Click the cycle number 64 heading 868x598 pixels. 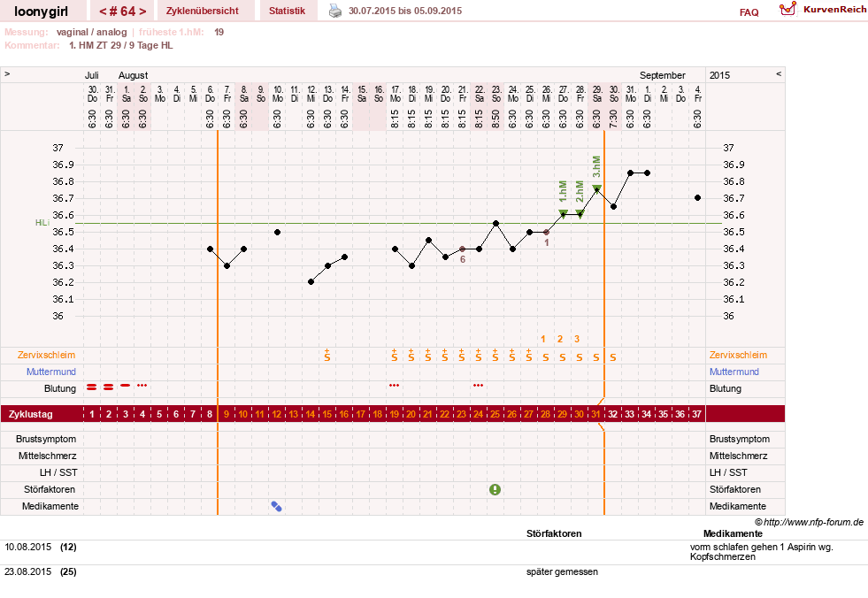click(x=122, y=11)
